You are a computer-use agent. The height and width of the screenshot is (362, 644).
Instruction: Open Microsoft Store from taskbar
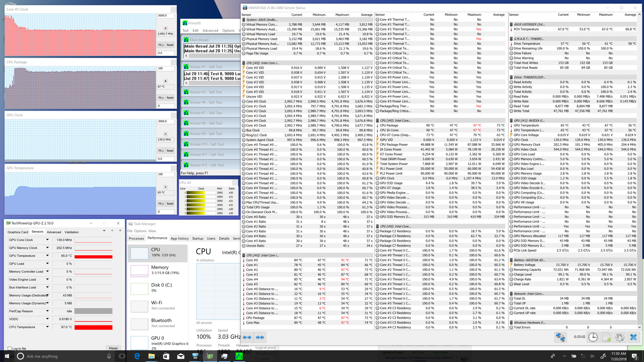click(x=166, y=356)
